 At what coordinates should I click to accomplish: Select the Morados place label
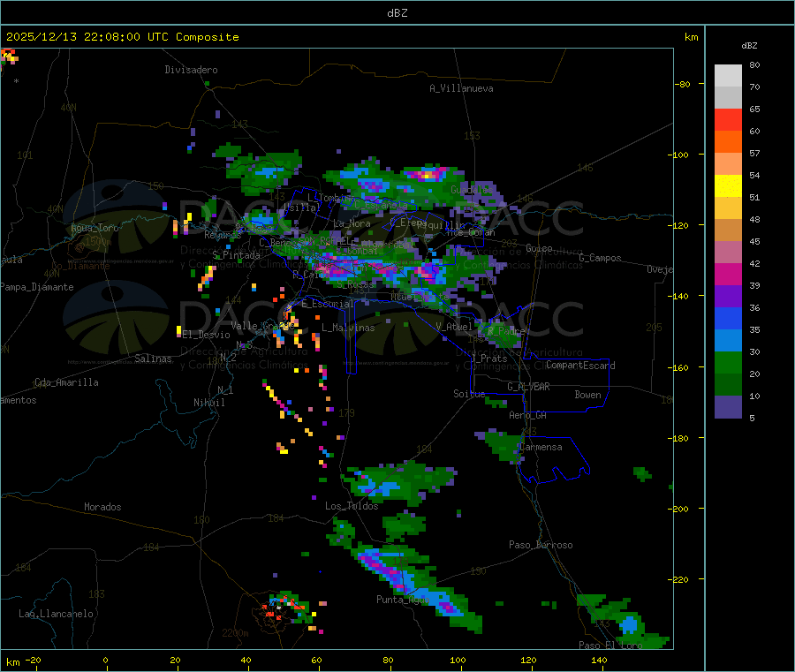(102, 507)
